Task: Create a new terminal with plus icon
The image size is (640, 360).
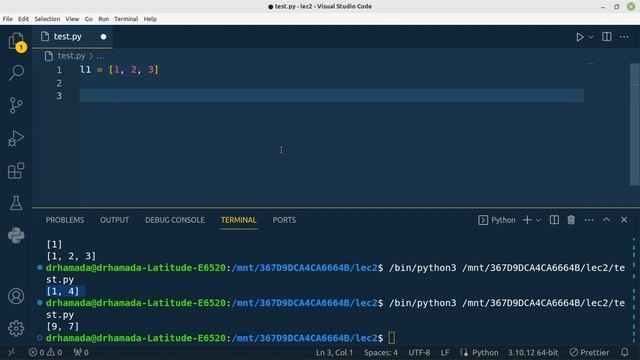Action: [x=527, y=220]
